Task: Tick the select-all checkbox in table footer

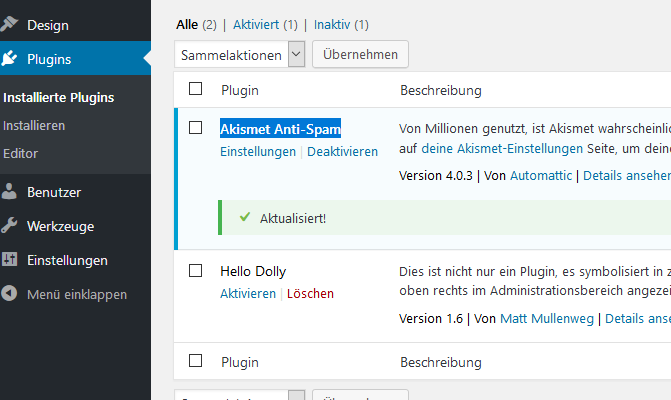Action: point(196,361)
